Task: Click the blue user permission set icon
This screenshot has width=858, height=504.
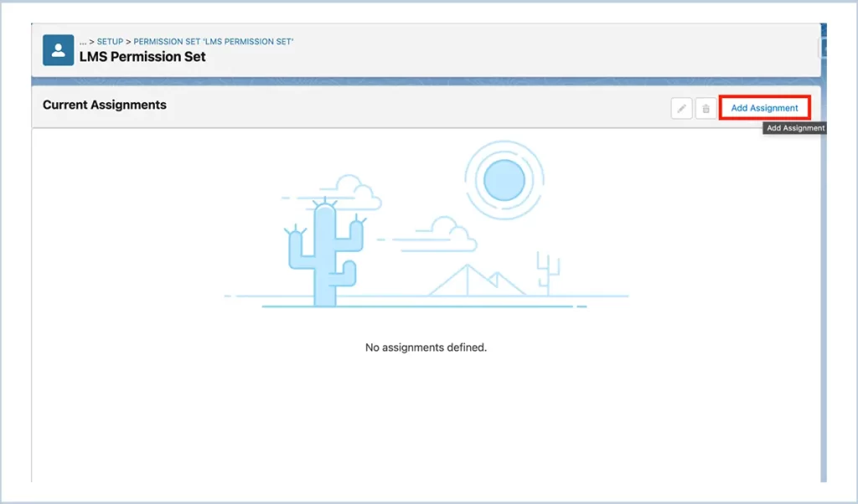Action: pos(58,50)
